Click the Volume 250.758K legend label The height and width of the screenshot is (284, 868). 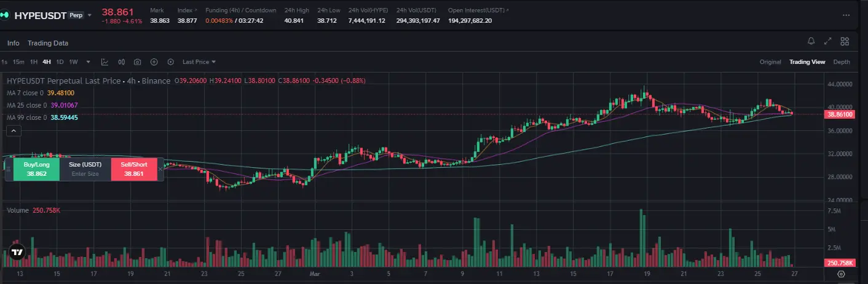(33, 210)
